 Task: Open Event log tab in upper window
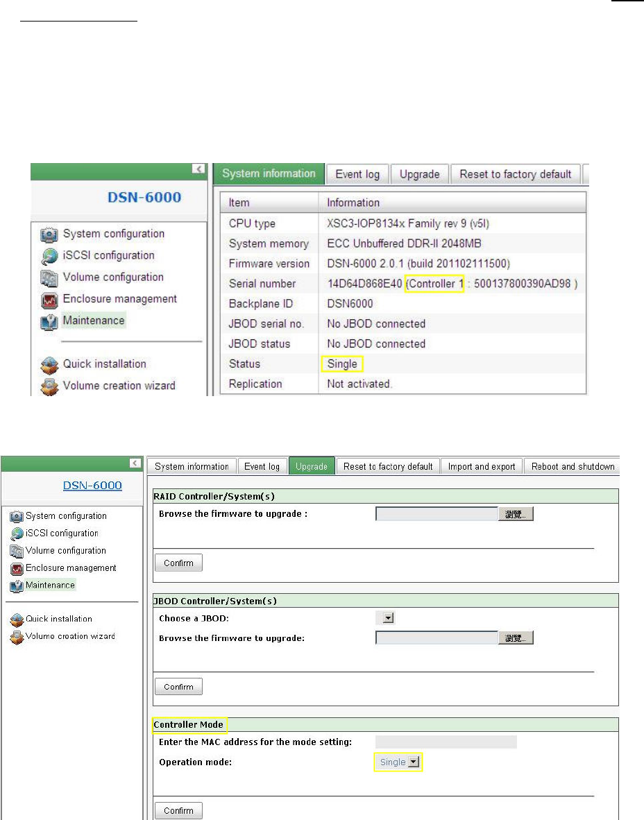click(357, 174)
